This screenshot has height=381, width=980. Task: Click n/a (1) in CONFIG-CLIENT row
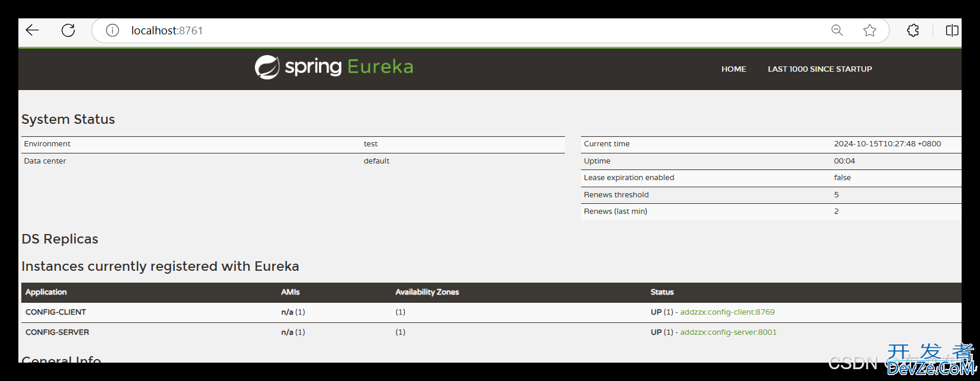[293, 312]
